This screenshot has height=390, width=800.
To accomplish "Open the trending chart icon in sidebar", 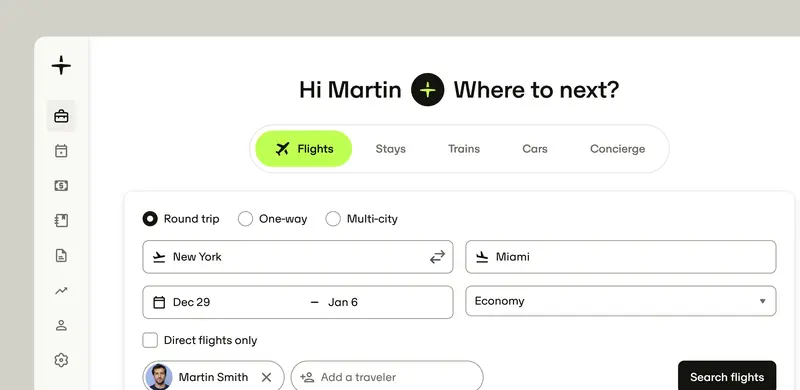I will (x=61, y=290).
